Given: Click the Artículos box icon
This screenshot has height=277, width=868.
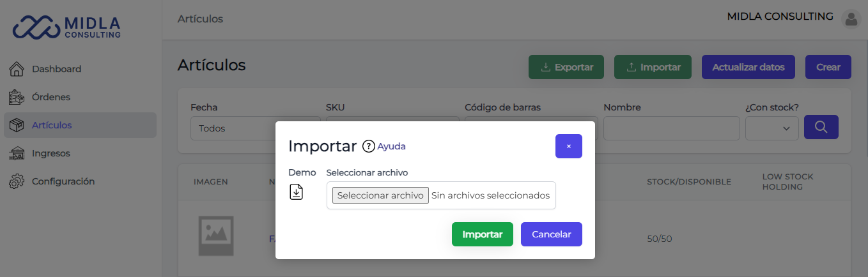Looking at the screenshot, I should (x=17, y=125).
